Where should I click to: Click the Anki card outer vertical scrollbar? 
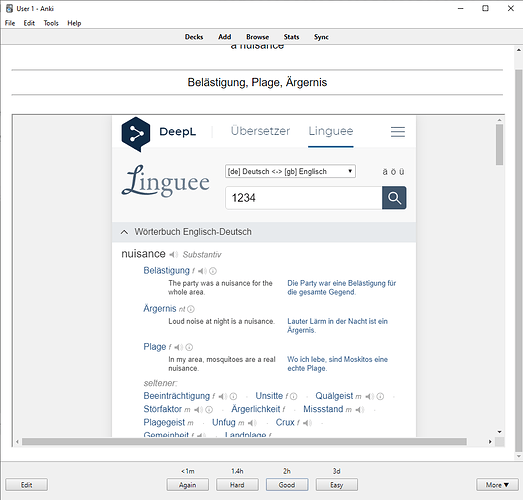(x=518, y=260)
